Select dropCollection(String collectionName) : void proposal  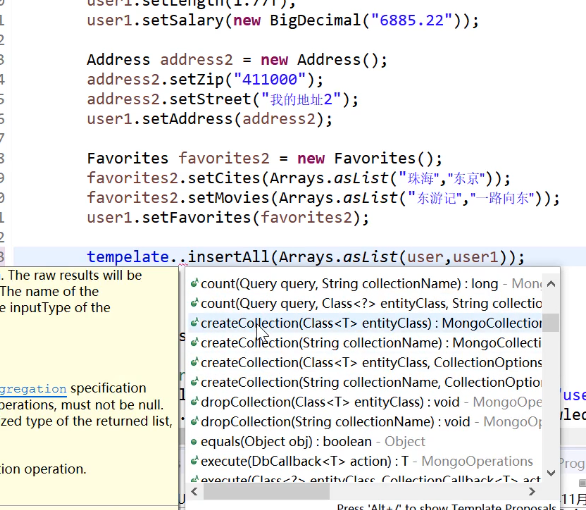[366, 422]
